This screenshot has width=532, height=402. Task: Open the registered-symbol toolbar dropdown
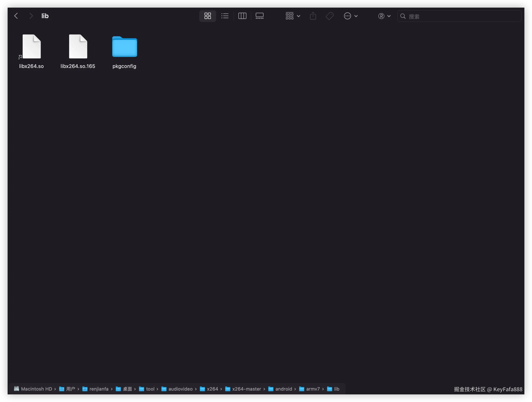(384, 16)
